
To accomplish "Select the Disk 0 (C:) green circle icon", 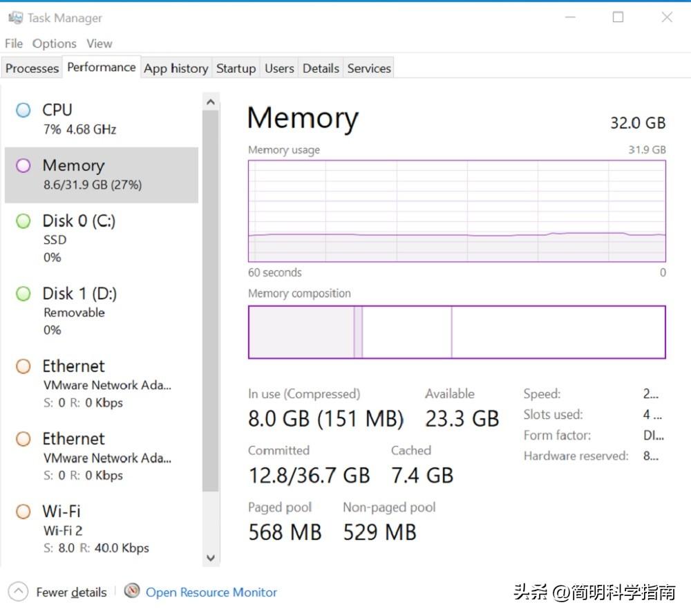I will [x=23, y=221].
